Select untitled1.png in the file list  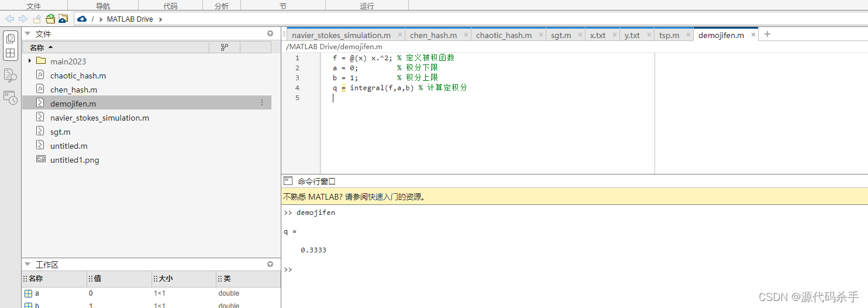click(74, 160)
